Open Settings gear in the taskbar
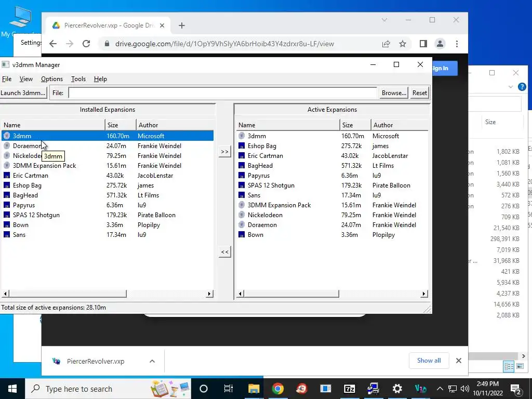 [x=397, y=389]
